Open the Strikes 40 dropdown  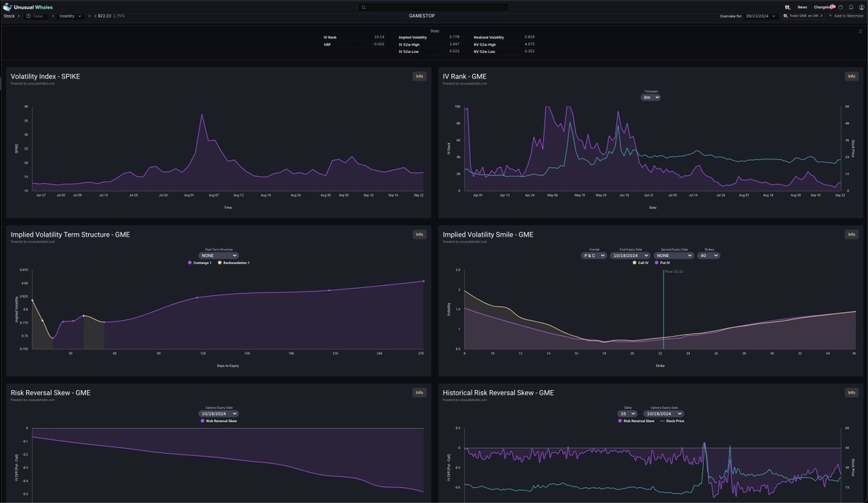(708, 255)
